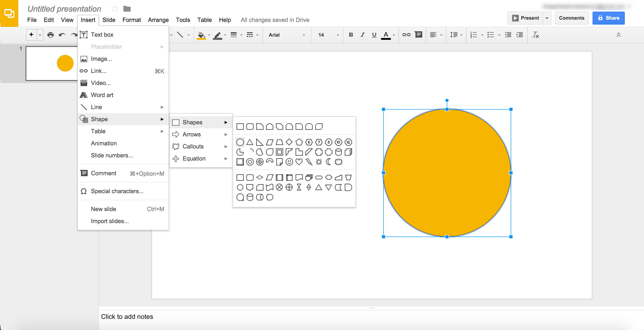Star the untitled presentation

(114, 9)
